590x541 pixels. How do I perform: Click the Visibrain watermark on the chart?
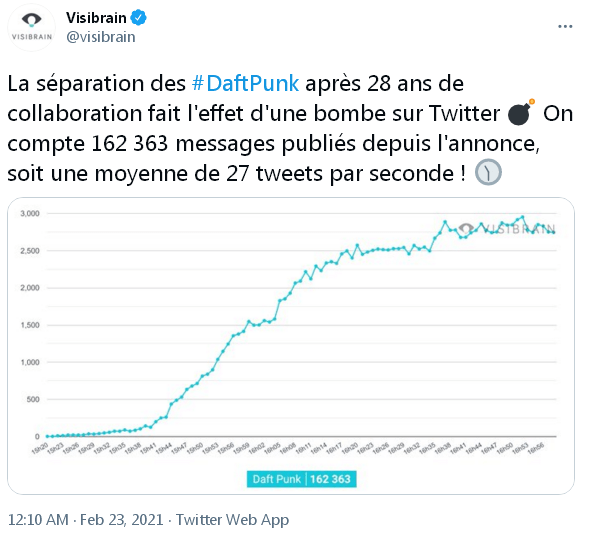[506, 228]
